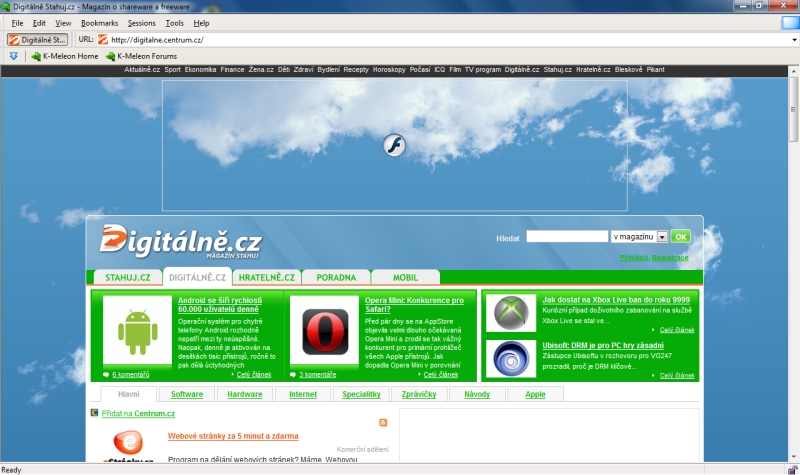This screenshot has width=800, height=475.
Task: Open the Hardware category tab
Action: pos(245,394)
